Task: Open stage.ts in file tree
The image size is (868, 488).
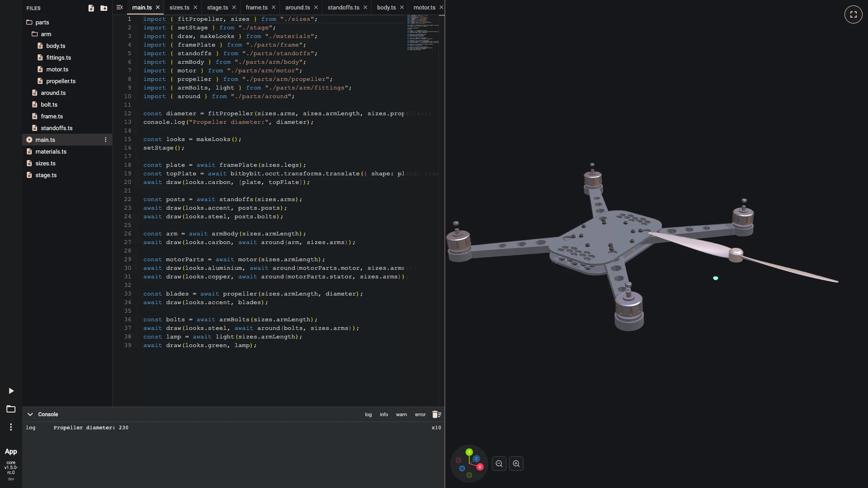Action: coord(46,175)
